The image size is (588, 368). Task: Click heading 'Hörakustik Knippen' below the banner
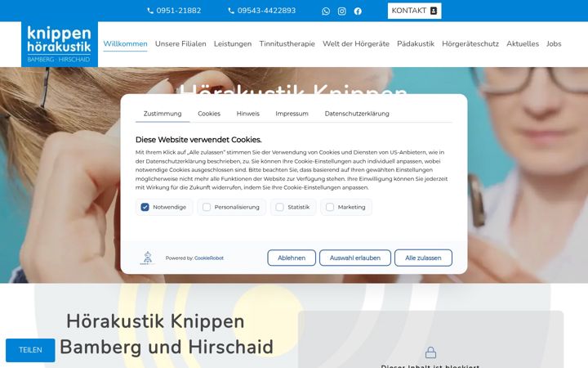(155, 322)
